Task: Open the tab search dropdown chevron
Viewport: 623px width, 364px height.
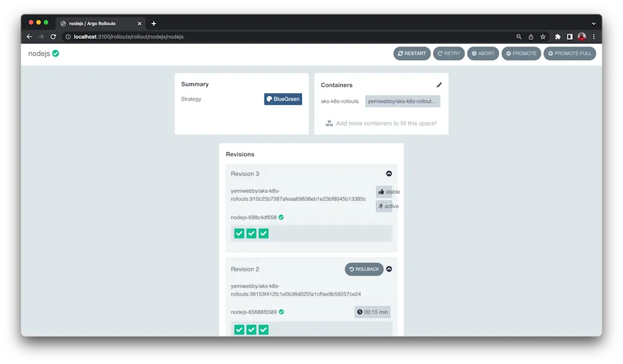Action: pos(594,24)
